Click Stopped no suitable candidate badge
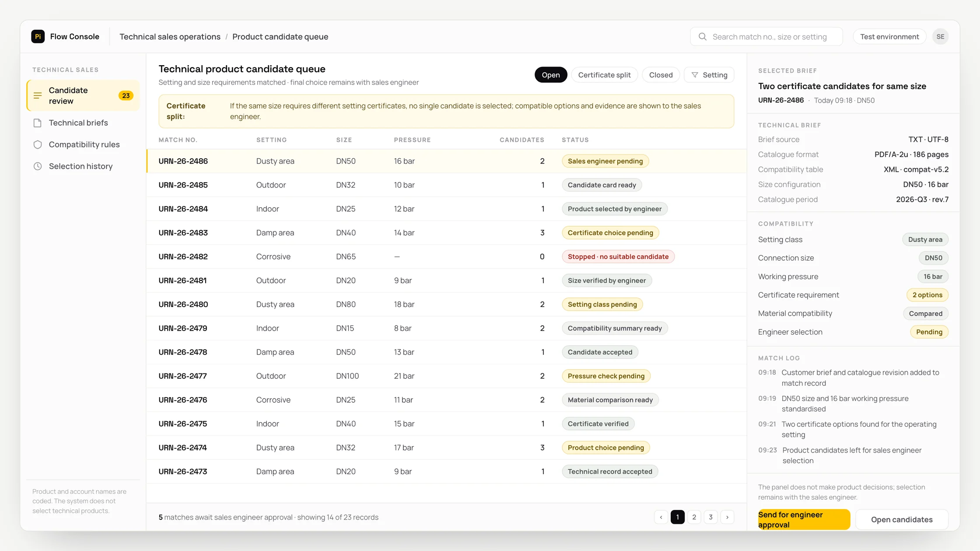 click(x=618, y=257)
